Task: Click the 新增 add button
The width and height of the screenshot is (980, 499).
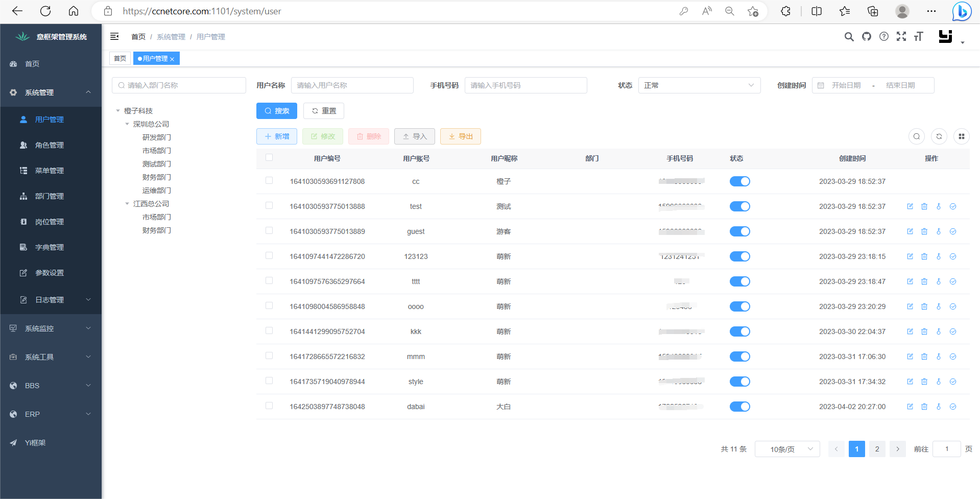Action: tap(277, 136)
